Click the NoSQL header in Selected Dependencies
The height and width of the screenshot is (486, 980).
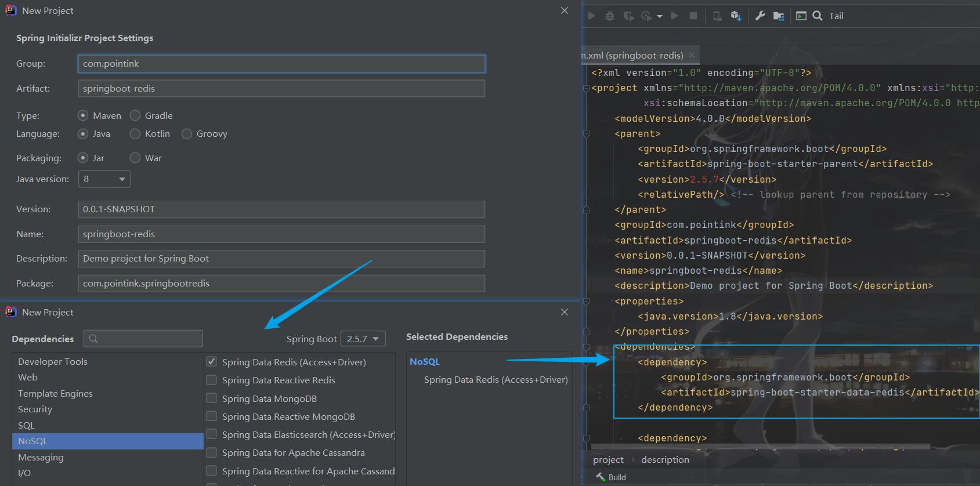point(425,361)
